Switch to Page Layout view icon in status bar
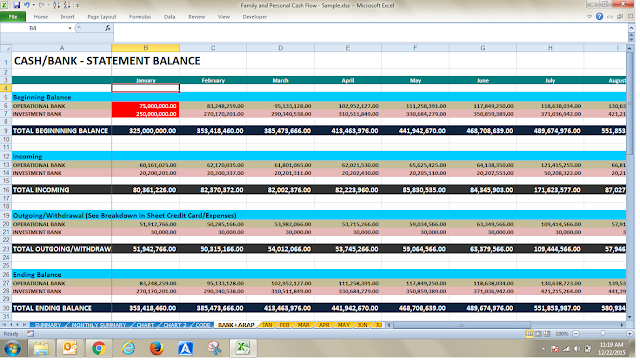Viewport: 640px width, 363px height. pos(538,334)
